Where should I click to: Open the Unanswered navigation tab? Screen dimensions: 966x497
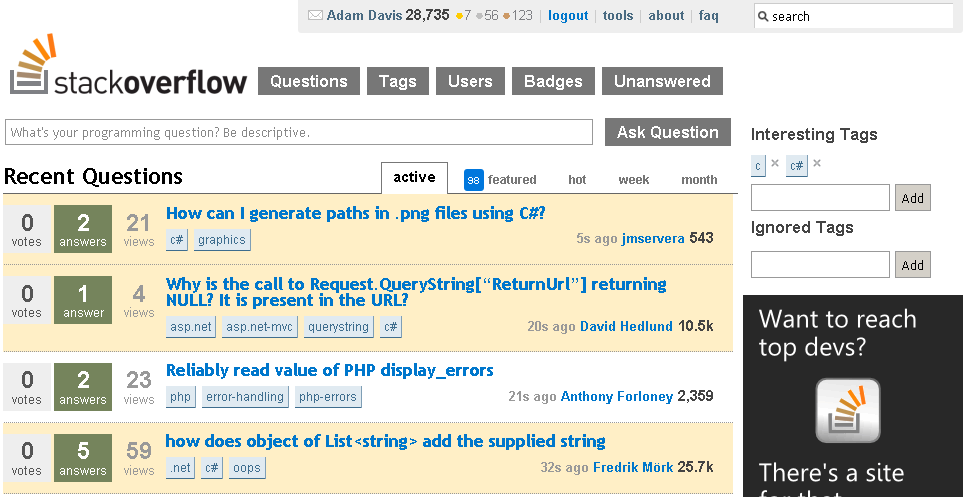662,81
